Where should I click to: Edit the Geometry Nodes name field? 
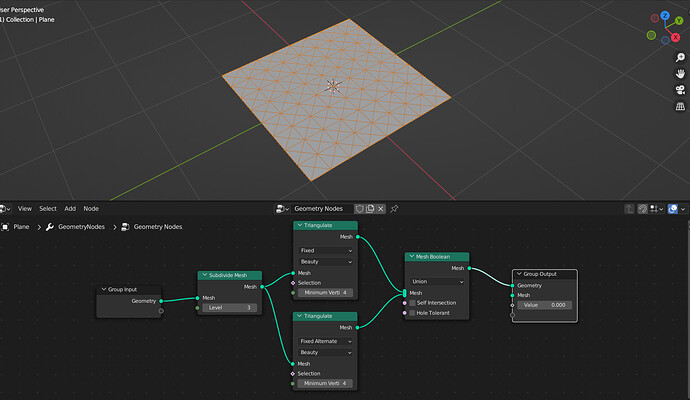coord(322,209)
